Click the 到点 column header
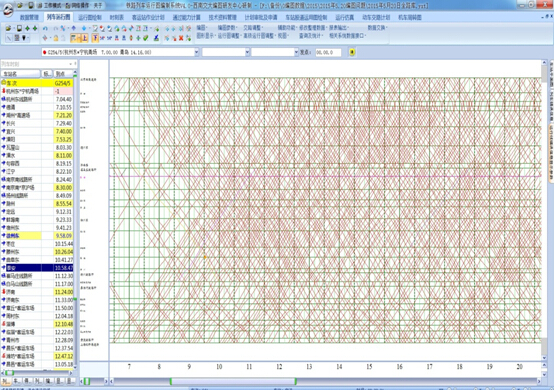This screenshot has height=390, width=555. [63, 74]
